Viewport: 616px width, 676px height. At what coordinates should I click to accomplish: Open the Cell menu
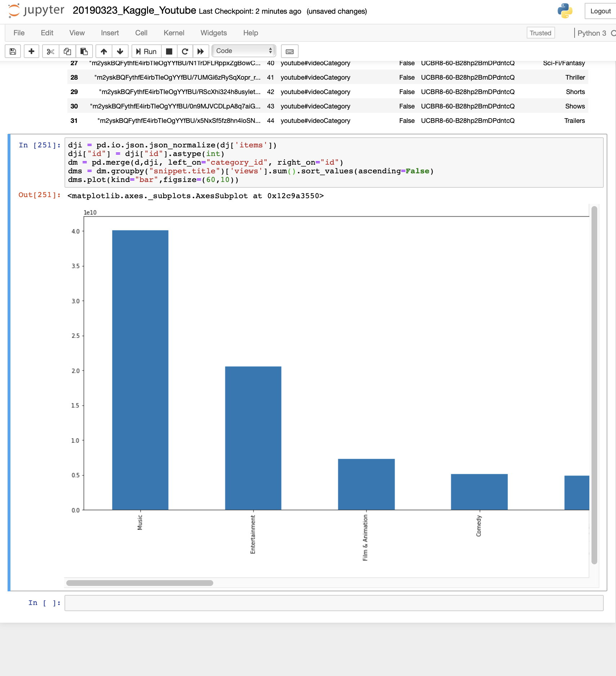point(141,33)
